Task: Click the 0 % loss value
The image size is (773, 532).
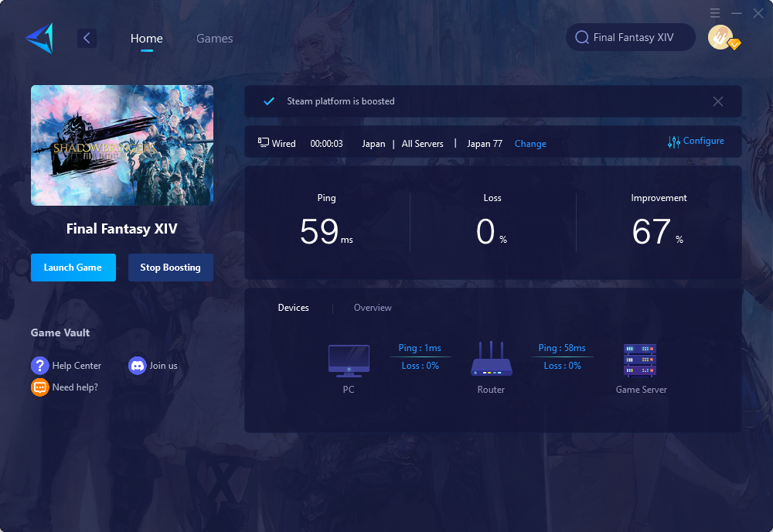Action: click(x=492, y=231)
